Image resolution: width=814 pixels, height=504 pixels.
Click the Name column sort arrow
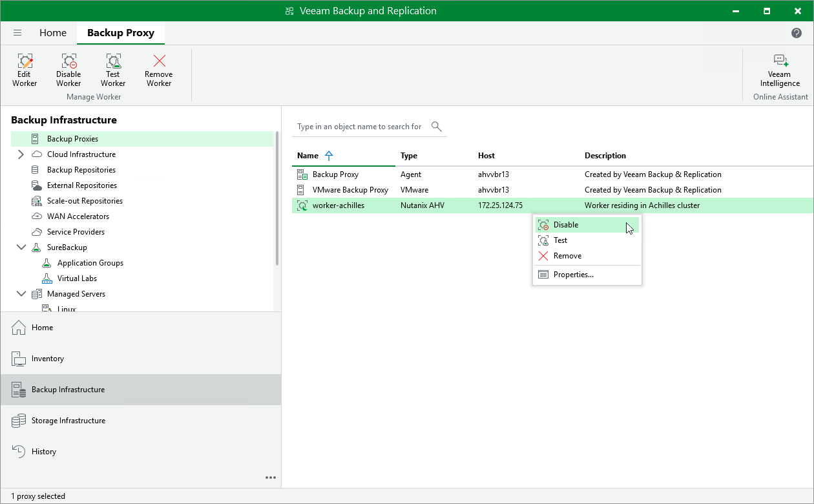[x=329, y=155]
